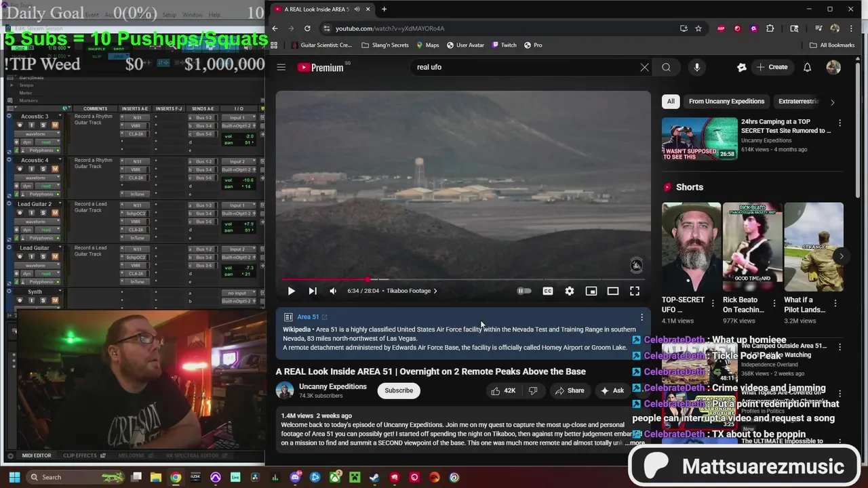Select the 'All' filter chip
The width and height of the screenshot is (868, 488).
pos(671,101)
